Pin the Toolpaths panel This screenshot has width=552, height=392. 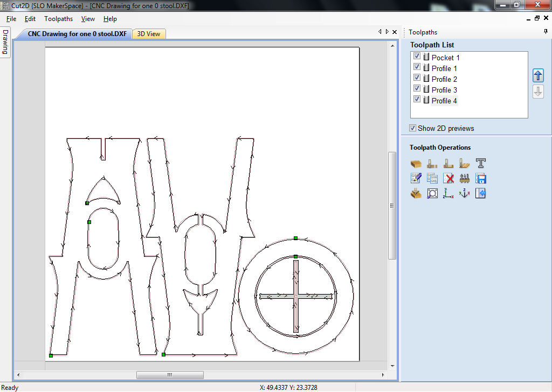546,32
